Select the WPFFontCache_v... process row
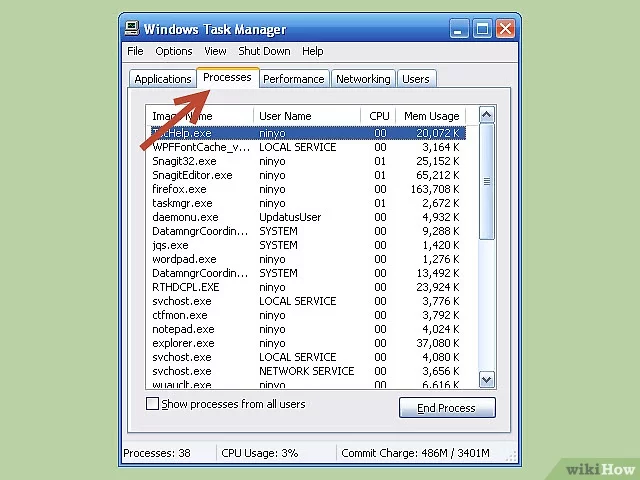The image size is (640, 480). point(306,147)
